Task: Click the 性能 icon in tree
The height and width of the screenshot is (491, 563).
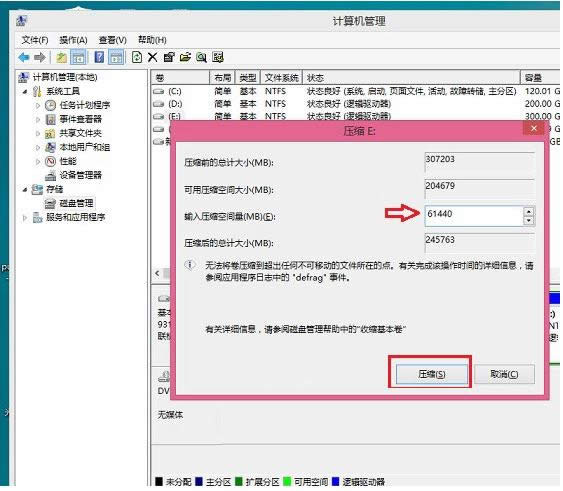Action: pos(51,161)
